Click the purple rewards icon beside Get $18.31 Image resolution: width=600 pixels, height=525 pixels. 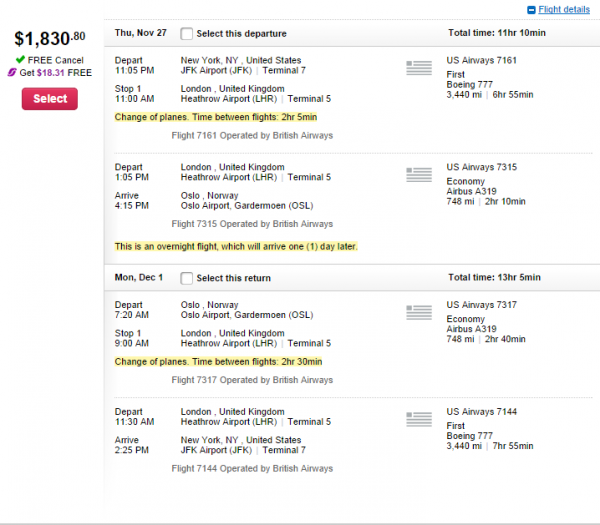tap(12, 72)
